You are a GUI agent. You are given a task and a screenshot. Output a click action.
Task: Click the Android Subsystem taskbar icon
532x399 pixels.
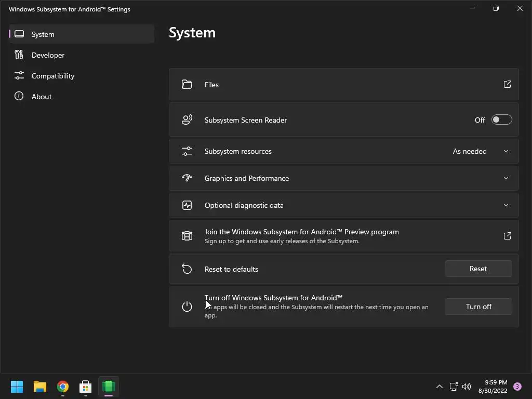(109, 387)
